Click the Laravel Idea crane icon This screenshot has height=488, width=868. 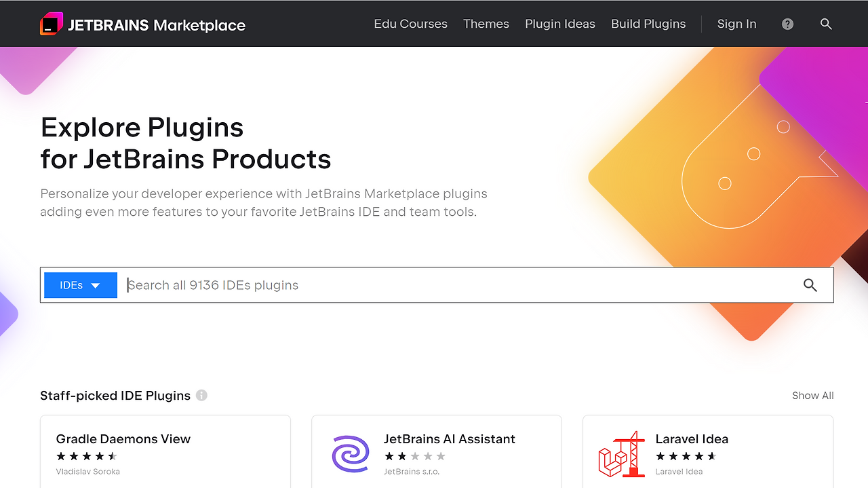click(622, 454)
